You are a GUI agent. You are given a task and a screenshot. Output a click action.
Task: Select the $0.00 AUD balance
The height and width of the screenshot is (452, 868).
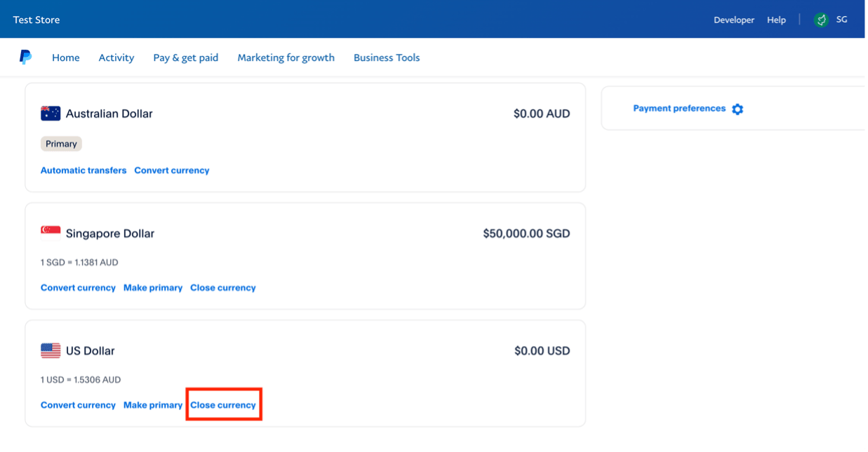pos(542,114)
